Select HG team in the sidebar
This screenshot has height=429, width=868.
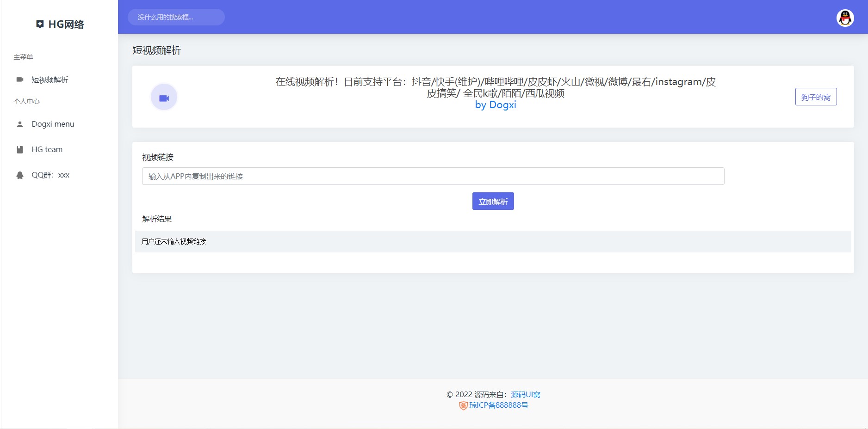tap(47, 149)
